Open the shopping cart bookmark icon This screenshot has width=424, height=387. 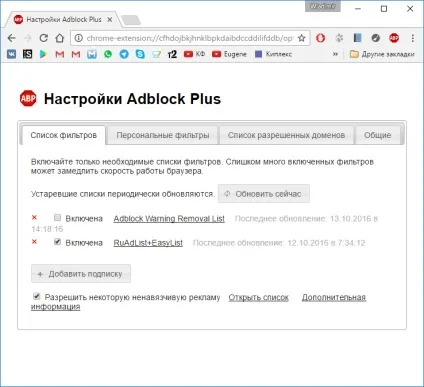[156, 54]
